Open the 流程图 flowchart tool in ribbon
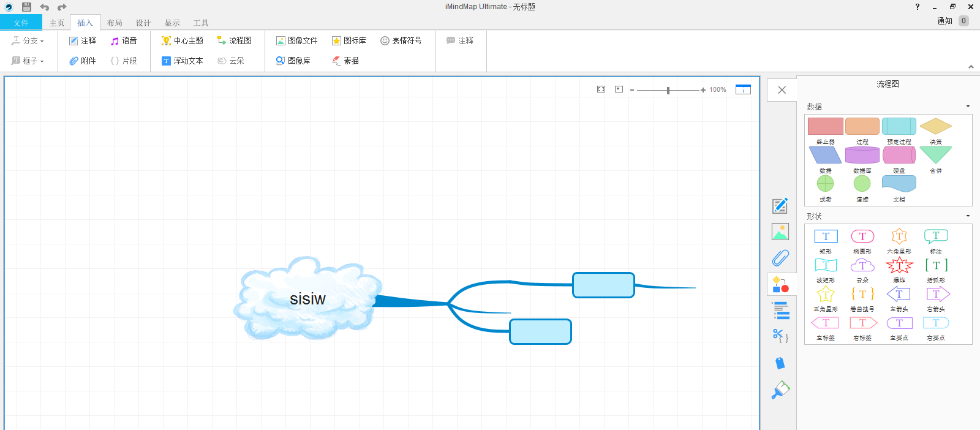Screen dimensions: 980x430 point(235,40)
